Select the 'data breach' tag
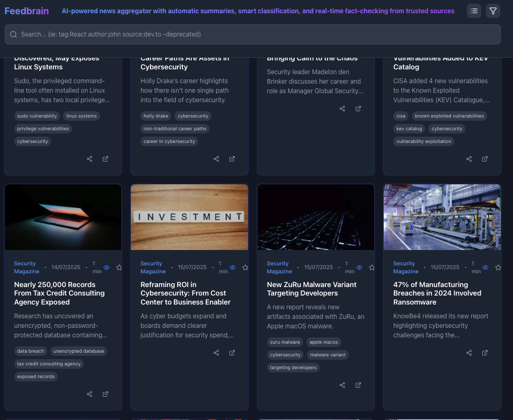This screenshot has width=513, height=420. pos(30,351)
